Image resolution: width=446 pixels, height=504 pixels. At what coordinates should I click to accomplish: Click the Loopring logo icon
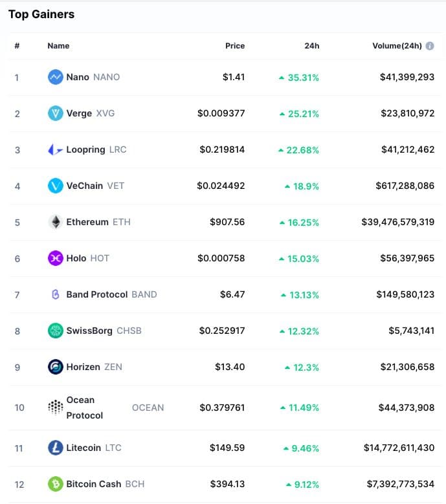56,149
